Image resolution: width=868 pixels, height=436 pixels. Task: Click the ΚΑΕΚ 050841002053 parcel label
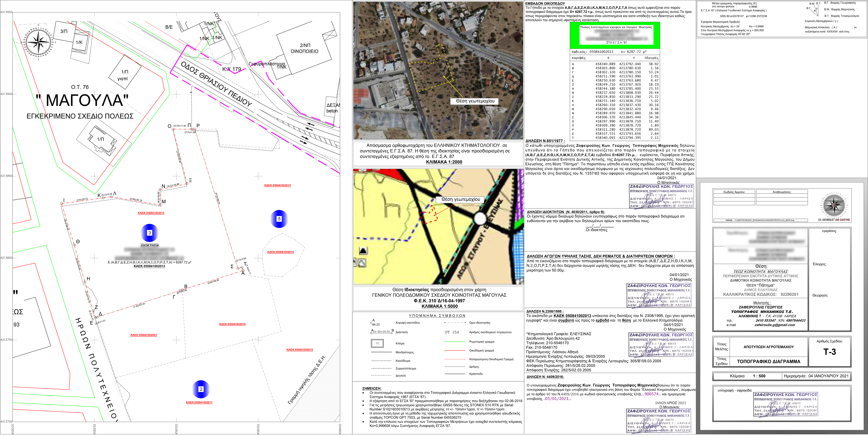[144, 335]
